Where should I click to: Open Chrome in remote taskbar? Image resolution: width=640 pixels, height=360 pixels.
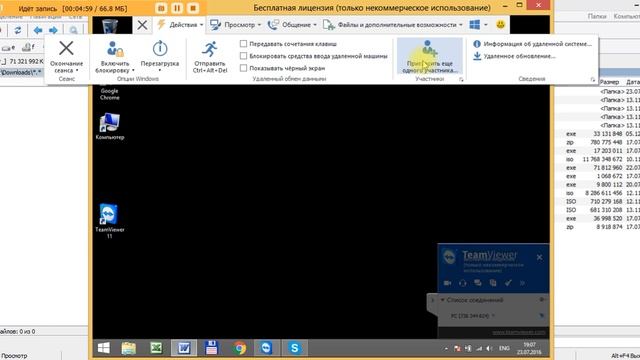click(x=240, y=348)
